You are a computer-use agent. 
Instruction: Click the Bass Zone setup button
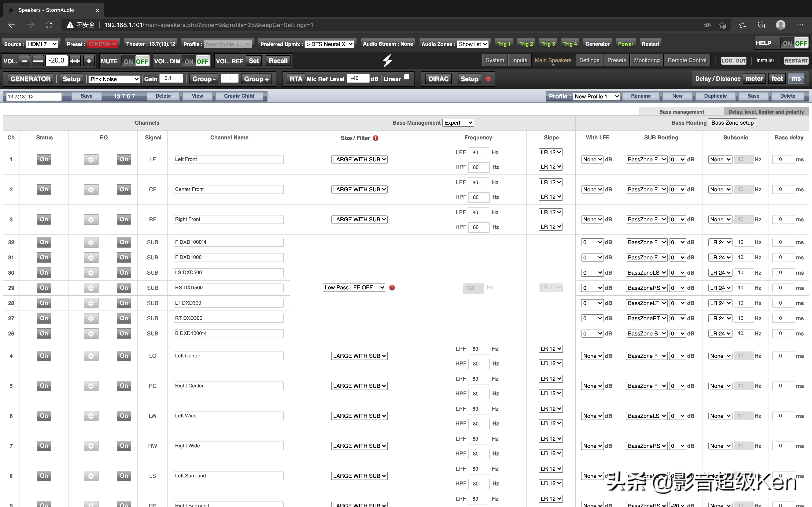pyautogui.click(x=732, y=123)
